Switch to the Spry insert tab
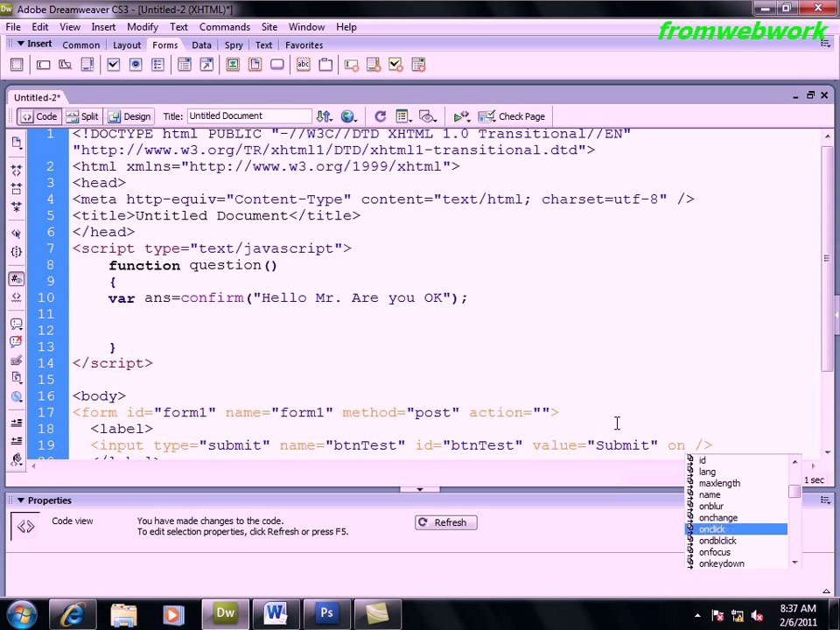 [x=233, y=45]
